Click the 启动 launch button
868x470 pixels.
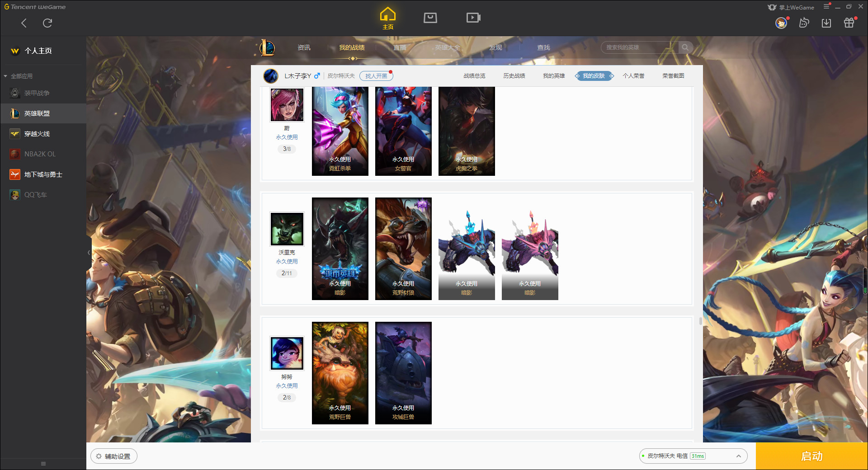(812, 456)
